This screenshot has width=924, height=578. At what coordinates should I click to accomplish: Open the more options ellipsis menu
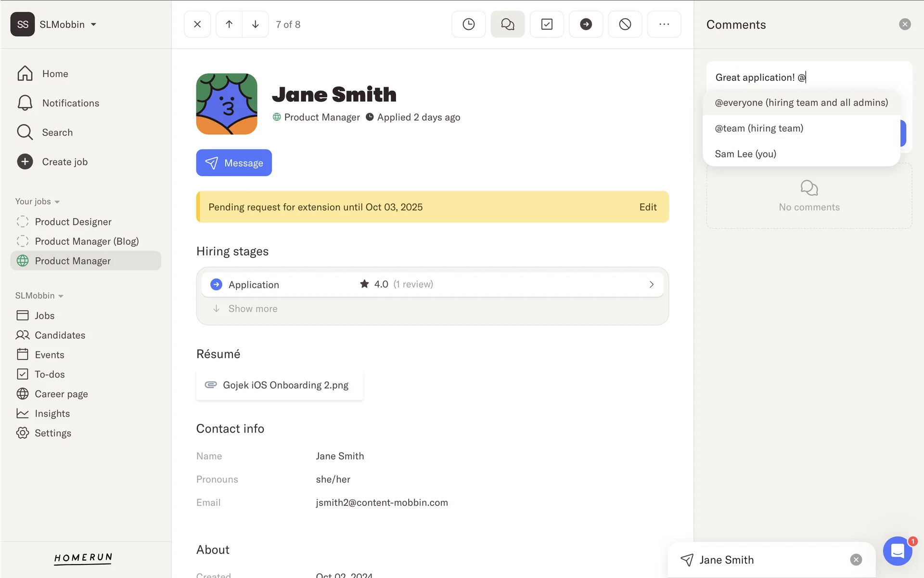tap(664, 24)
